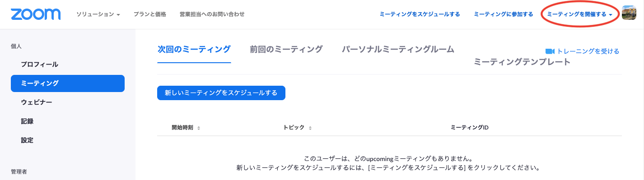The height and width of the screenshot is (180, 644).
Task: Click ミーティングに参加する link
Action: [504, 14]
